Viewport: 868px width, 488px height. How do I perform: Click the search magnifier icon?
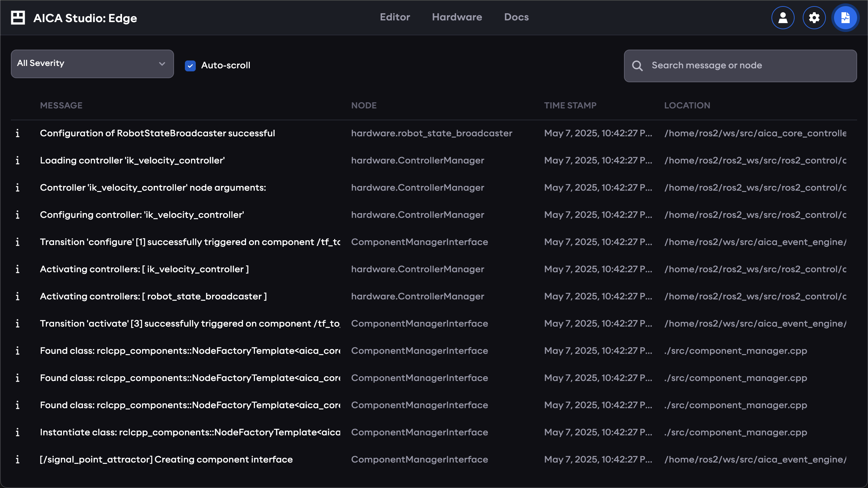tap(637, 66)
